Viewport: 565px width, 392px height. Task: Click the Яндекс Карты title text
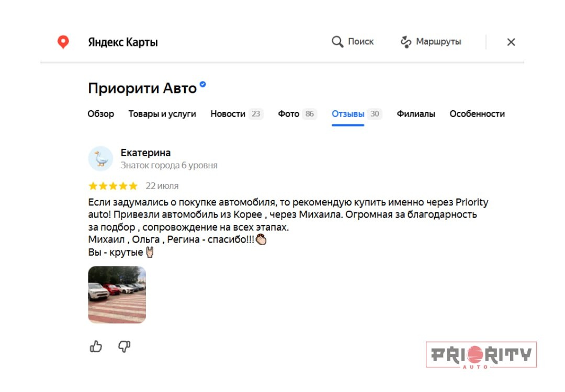click(x=123, y=42)
